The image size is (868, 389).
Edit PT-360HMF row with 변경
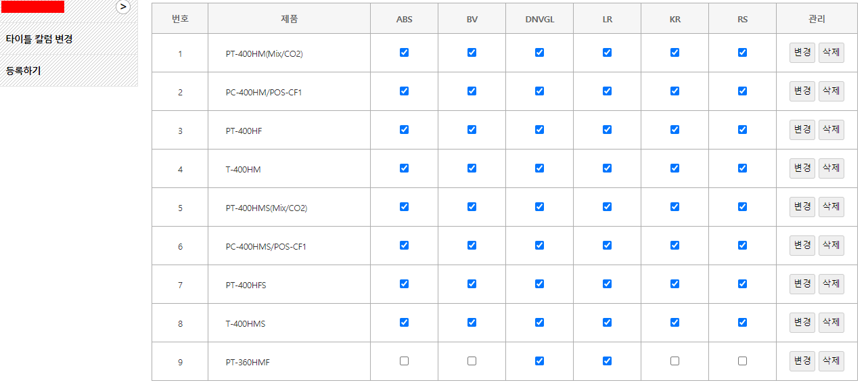pos(802,361)
